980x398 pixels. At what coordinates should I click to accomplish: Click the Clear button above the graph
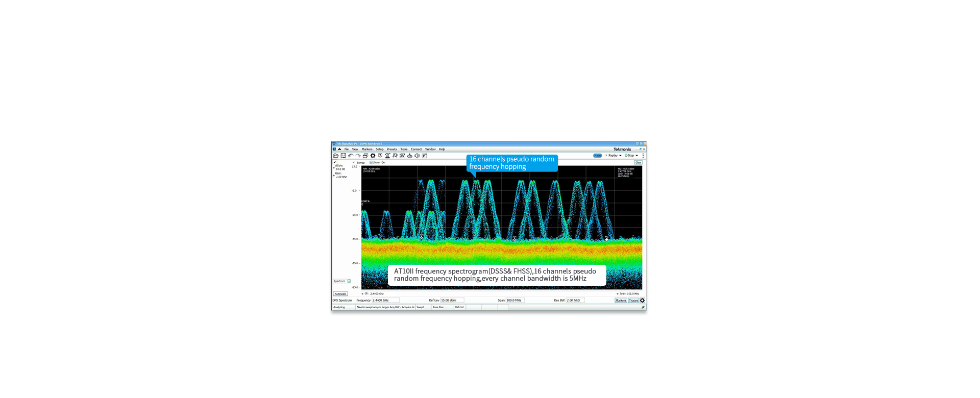(638, 162)
